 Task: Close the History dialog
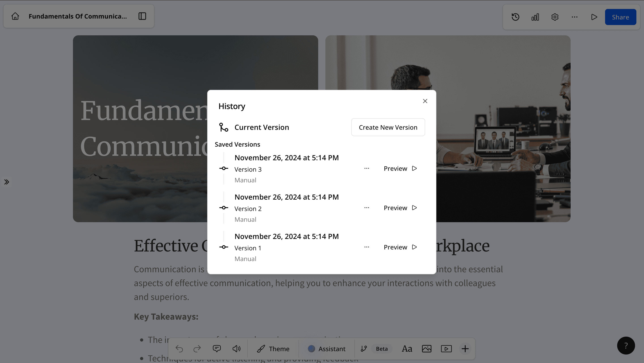(425, 101)
